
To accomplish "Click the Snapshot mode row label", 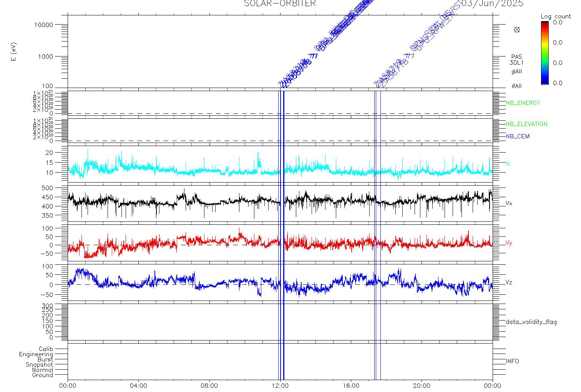I will (40, 365).
